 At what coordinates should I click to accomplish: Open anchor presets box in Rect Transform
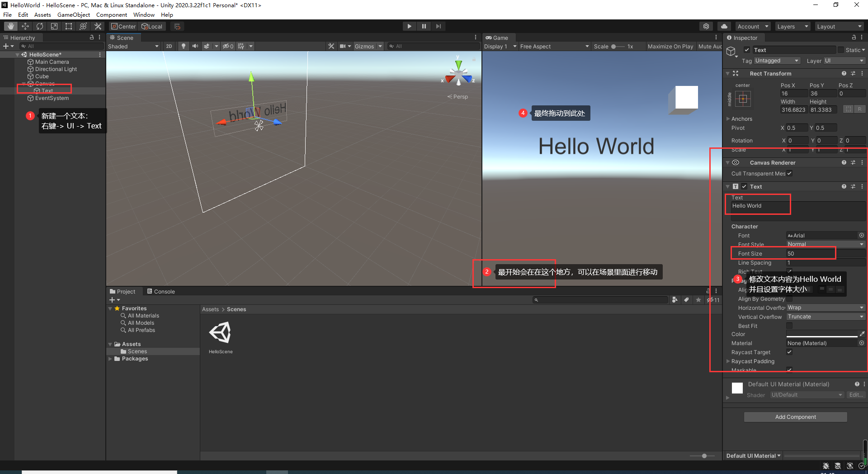coord(743,99)
